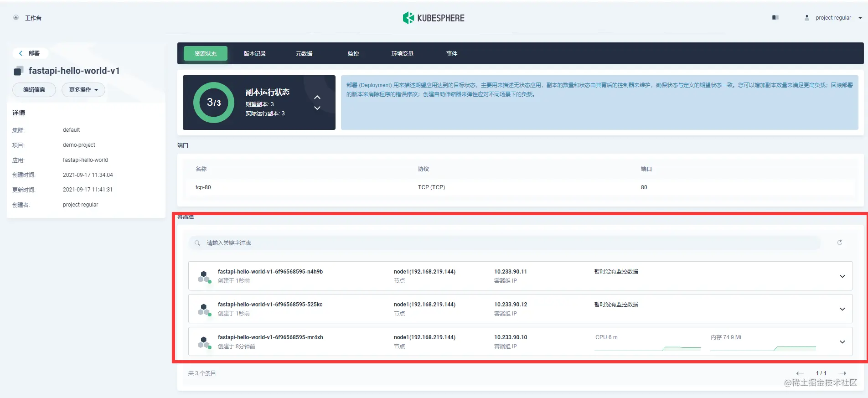
Task: Click container IP 10.233.90.11
Action: [511, 272]
